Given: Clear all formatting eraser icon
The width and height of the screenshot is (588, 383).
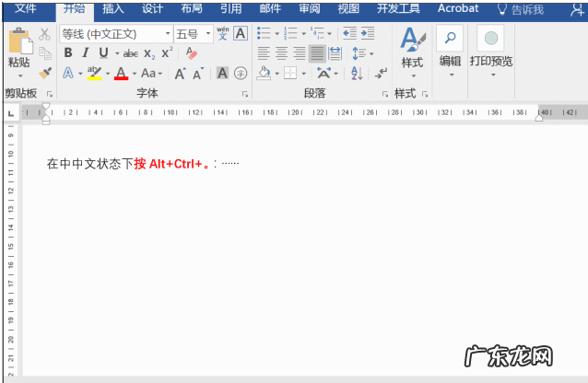Looking at the screenshot, I should (x=192, y=53).
